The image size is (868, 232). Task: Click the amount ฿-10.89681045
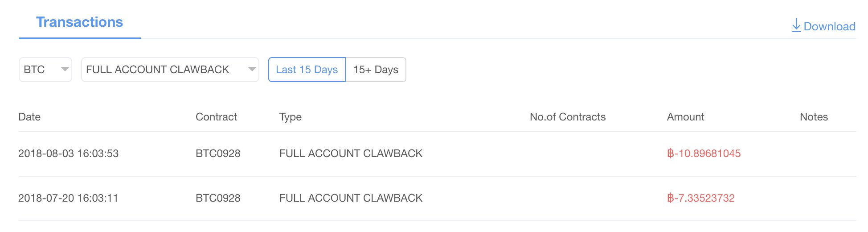pos(704,153)
